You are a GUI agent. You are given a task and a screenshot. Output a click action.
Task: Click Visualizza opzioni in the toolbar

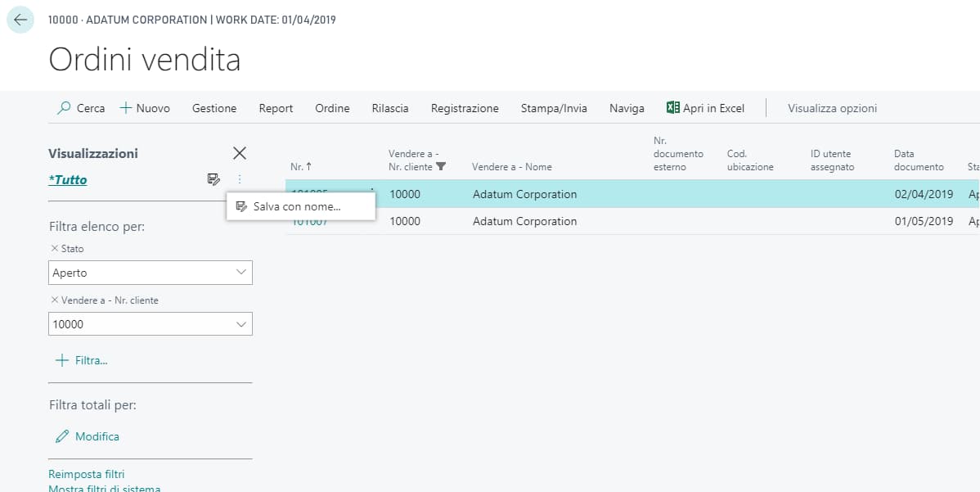pos(833,108)
